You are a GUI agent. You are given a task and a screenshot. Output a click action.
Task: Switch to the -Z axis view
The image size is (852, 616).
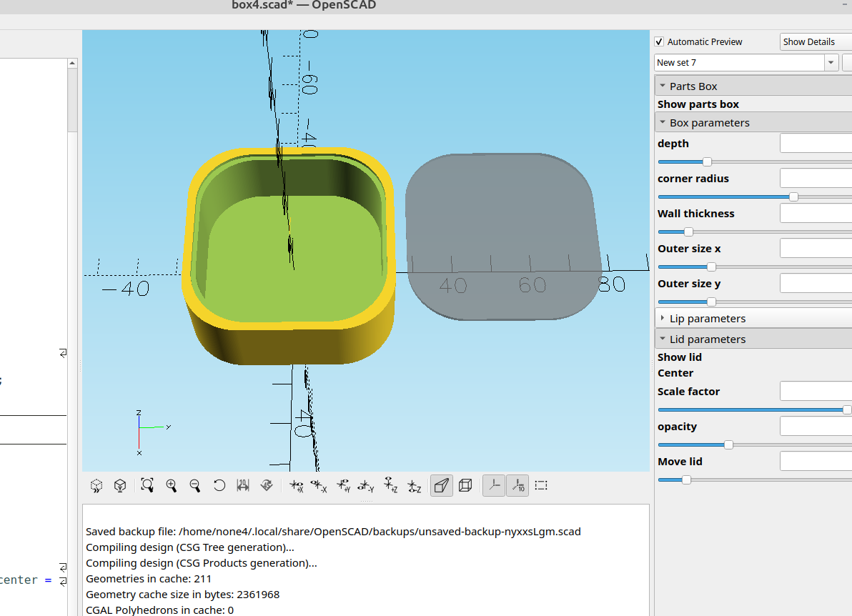(415, 485)
